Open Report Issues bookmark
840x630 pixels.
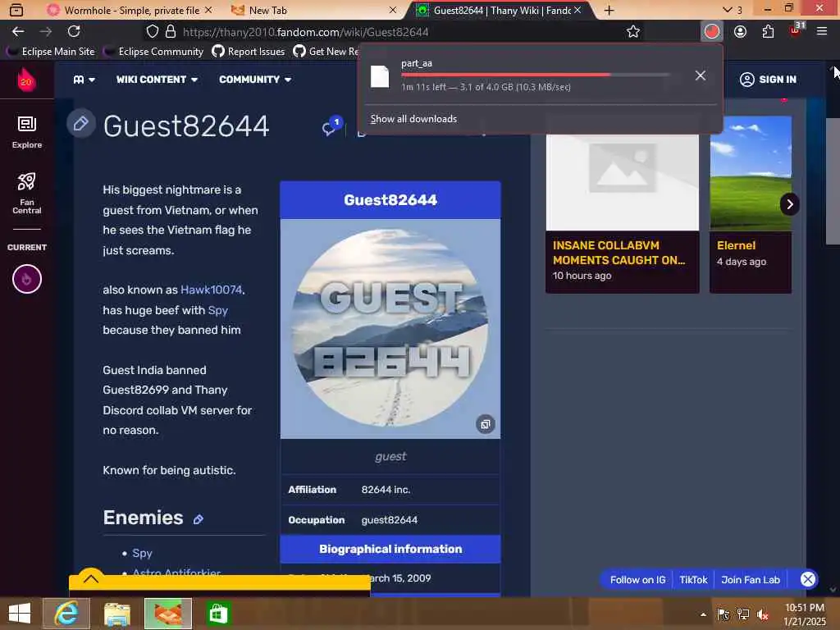coord(248,52)
